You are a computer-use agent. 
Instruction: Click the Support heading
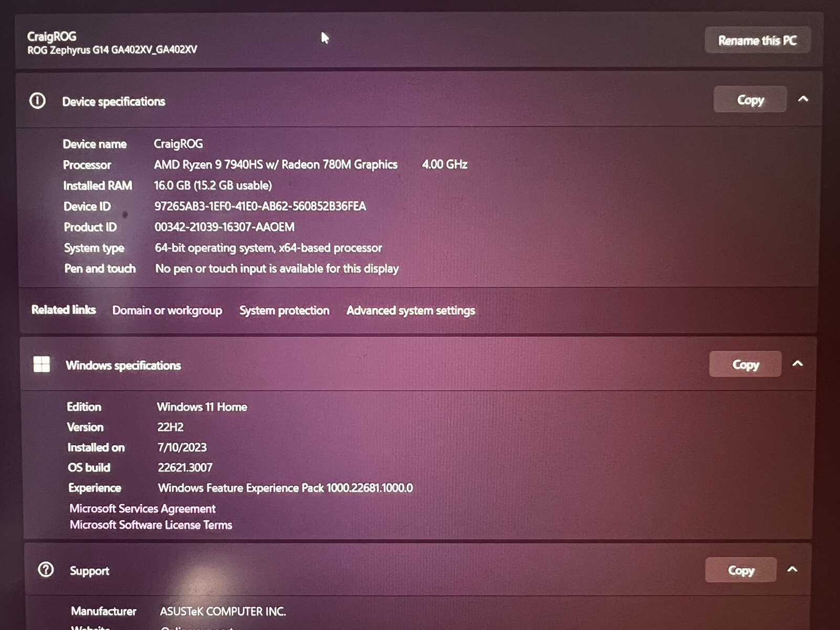pos(89,571)
